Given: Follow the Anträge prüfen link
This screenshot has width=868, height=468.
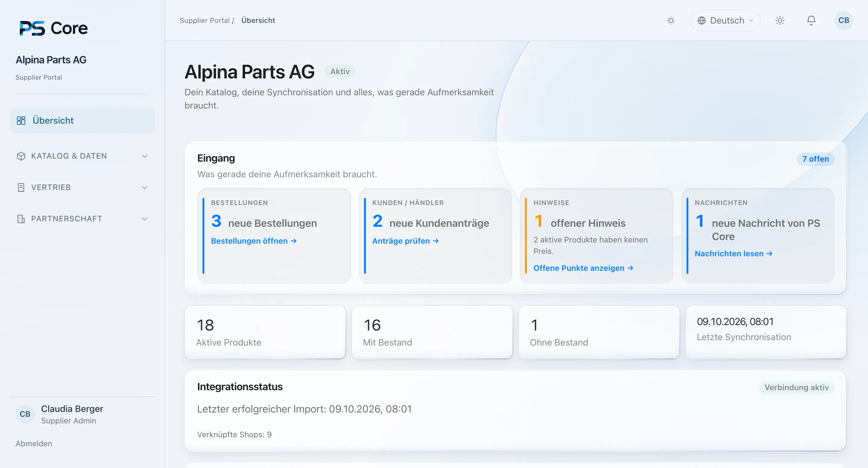Looking at the screenshot, I should [405, 241].
